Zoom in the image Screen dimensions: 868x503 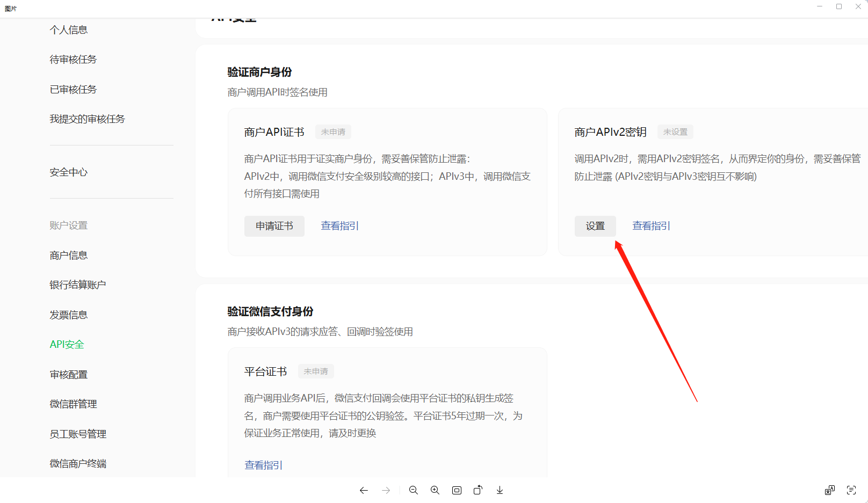point(435,490)
